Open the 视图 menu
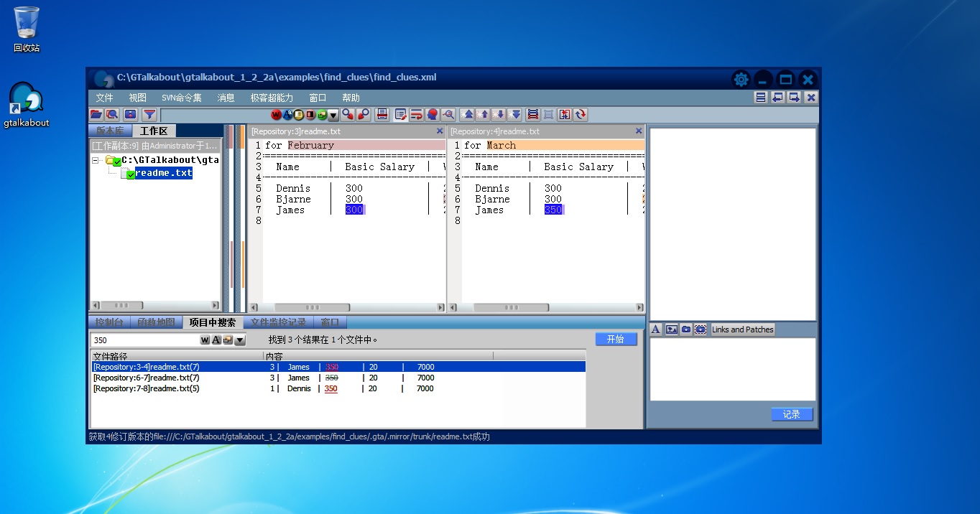980x514 pixels. click(x=138, y=98)
